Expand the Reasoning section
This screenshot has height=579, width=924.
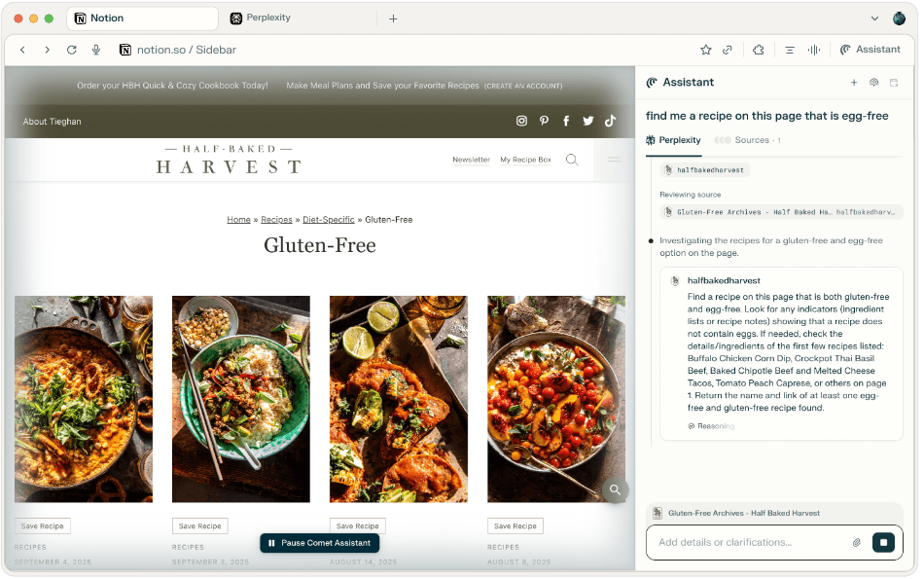tap(711, 426)
